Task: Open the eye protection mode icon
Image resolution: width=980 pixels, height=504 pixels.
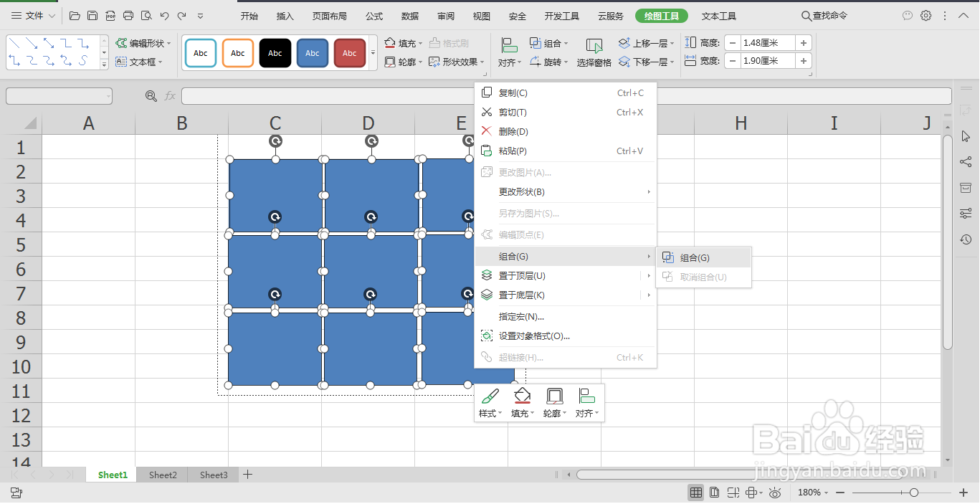Action: [775, 493]
